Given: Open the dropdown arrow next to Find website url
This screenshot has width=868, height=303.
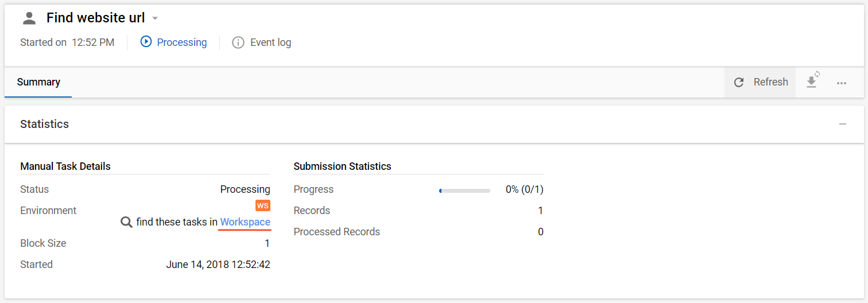Looking at the screenshot, I should 155,19.
